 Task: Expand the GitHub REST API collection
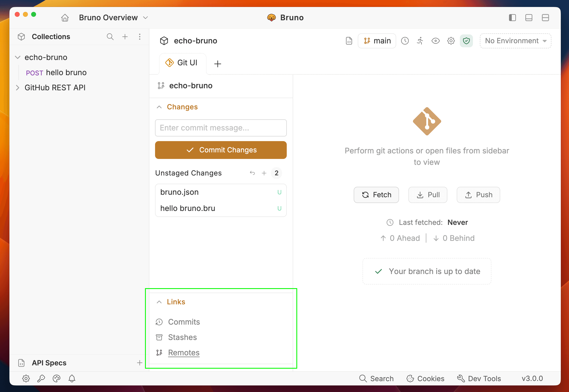click(x=18, y=88)
